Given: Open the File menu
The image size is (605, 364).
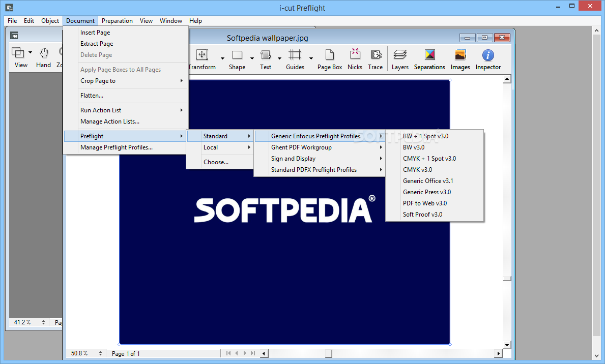Looking at the screenshot, I should 12,21.
